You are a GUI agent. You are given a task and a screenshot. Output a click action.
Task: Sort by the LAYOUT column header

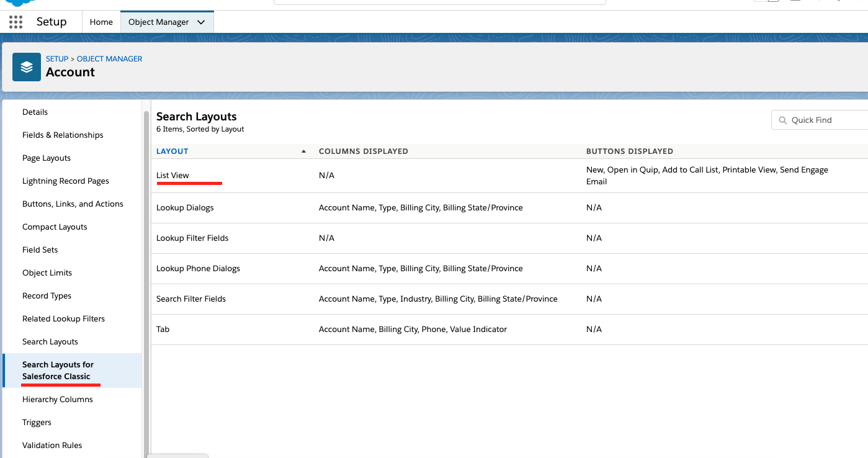[x=172, y=151]
